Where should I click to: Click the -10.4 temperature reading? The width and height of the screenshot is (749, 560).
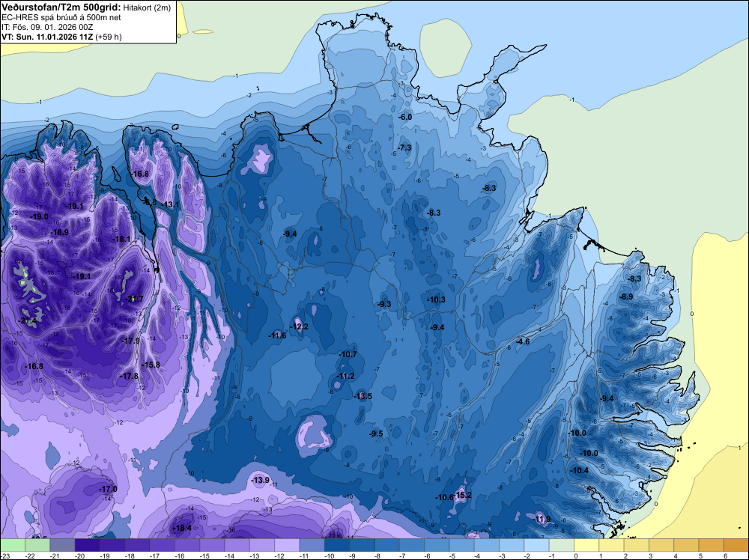[580, 470]
